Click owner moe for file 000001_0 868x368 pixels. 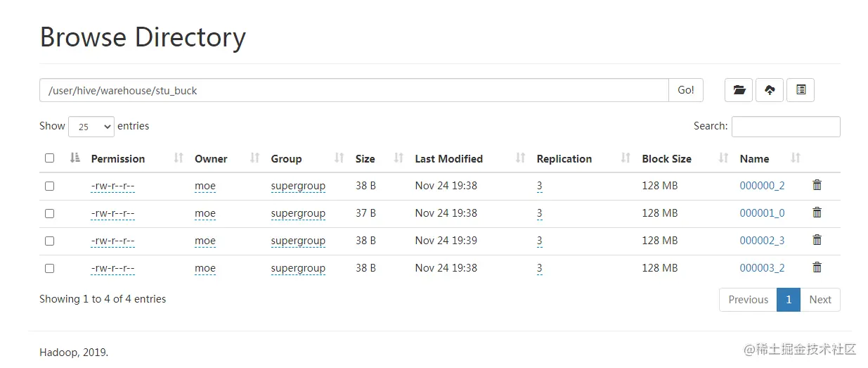pyautogui.click(x=205, y=214)
